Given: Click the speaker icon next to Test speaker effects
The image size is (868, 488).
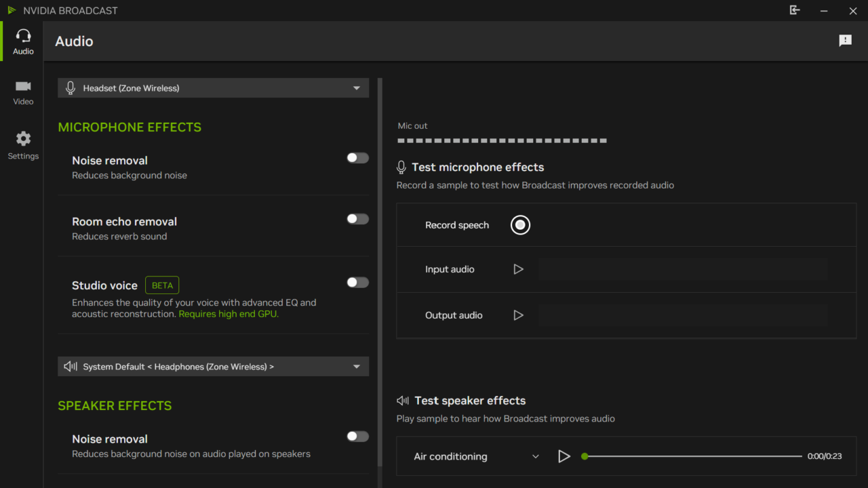Looking at the screenshot, I should click(x=402, y=400).
